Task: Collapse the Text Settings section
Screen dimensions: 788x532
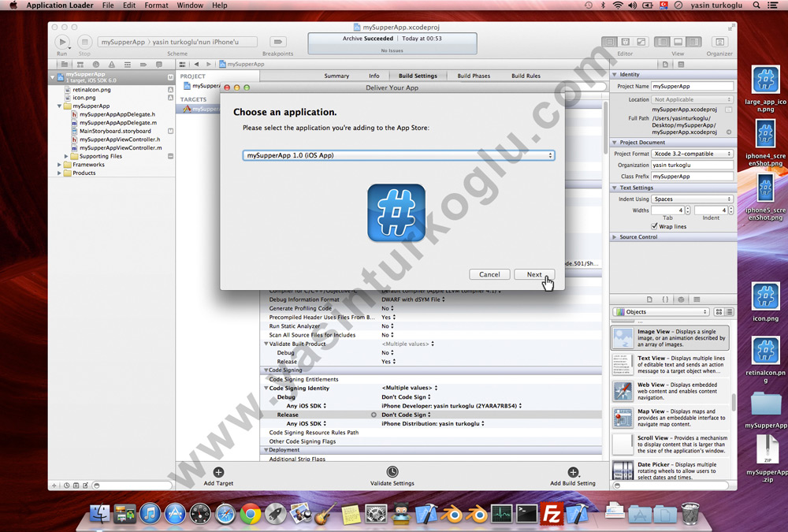Action: pyautogui.click(x=615, y=188)
